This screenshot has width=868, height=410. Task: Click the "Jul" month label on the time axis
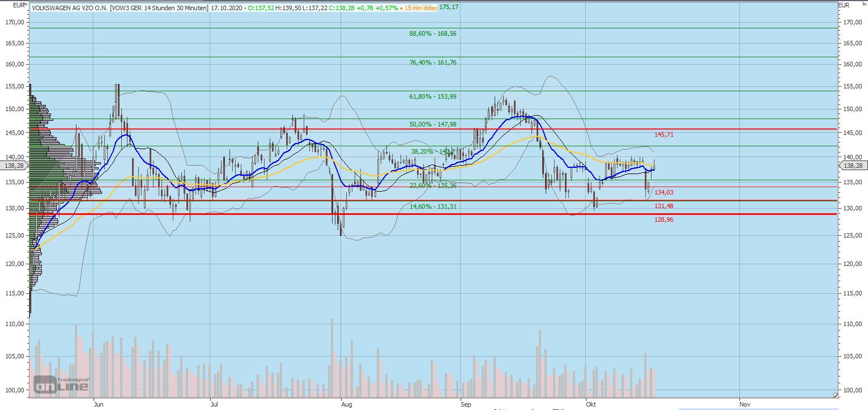[x=214, y=404]
